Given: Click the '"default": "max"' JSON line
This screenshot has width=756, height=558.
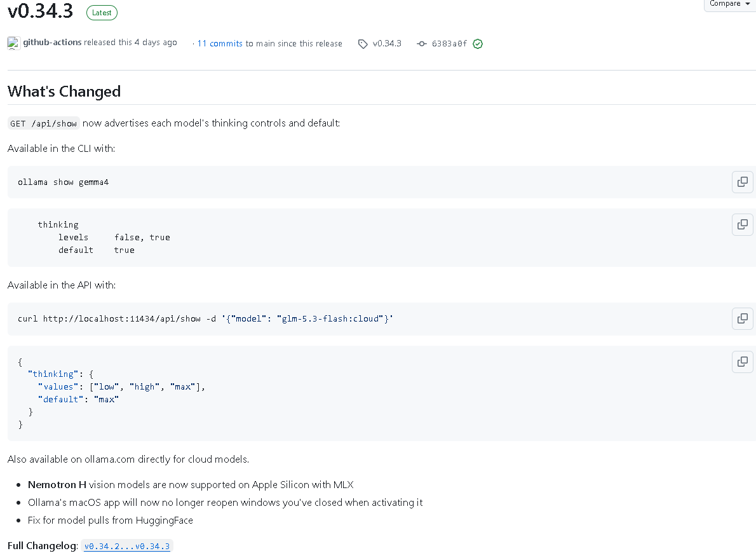Looking at the screenshot, I should pos(79,399).
